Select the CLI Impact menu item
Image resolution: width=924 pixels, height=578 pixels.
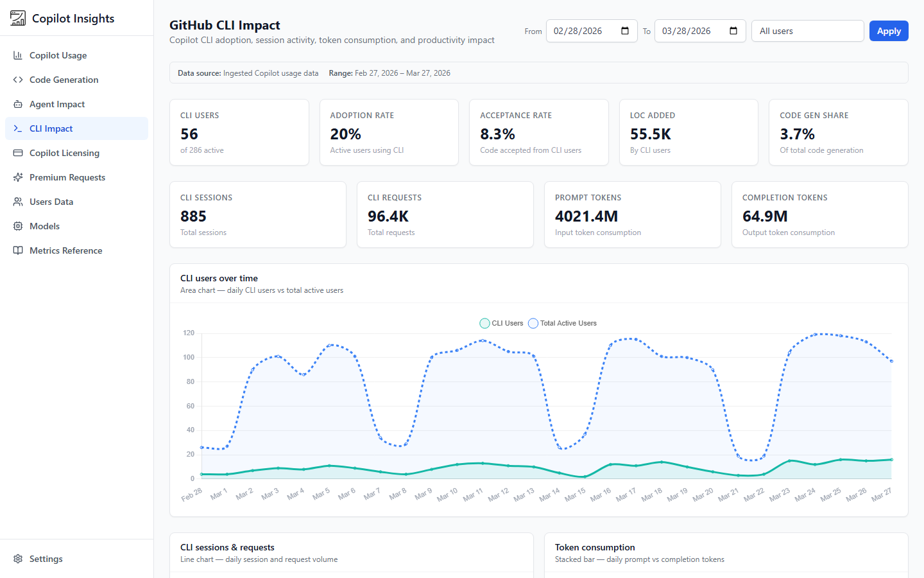pyautogui.click(x=76, y=128)
